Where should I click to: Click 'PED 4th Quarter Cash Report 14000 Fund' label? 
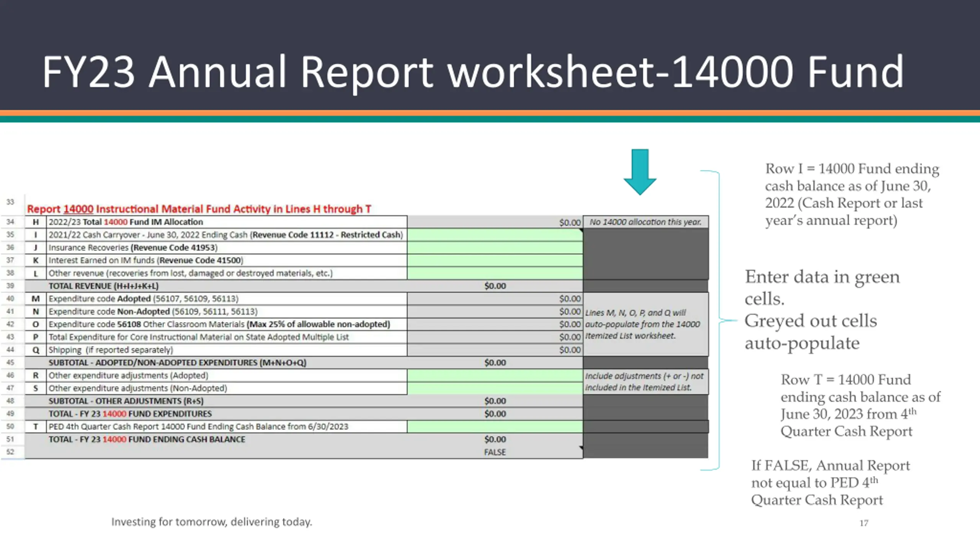pos(198,426)
